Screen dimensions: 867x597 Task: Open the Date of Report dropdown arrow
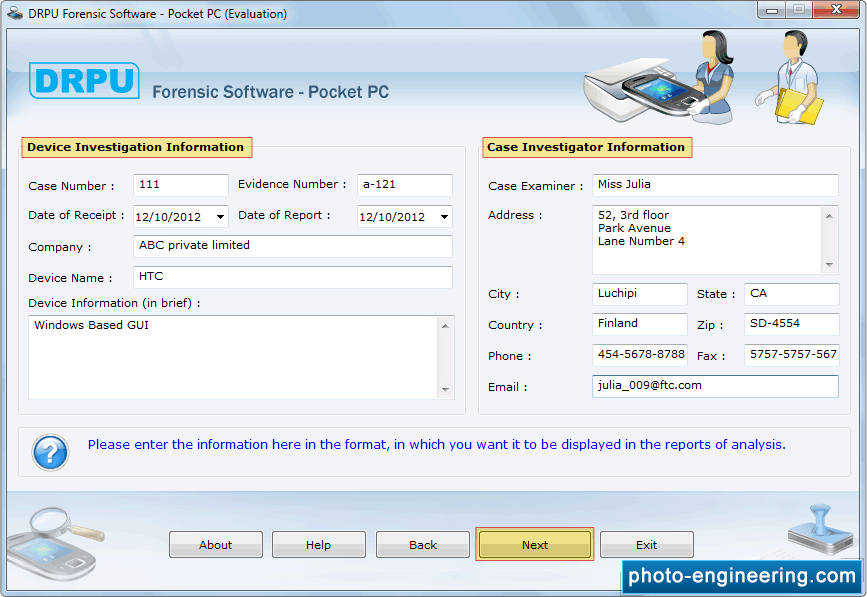pos(444,217)
